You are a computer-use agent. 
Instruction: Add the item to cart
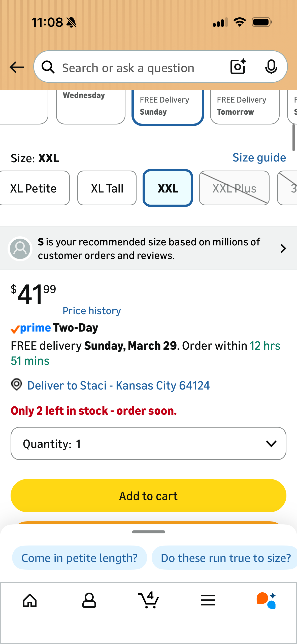(x=148, y=496)
